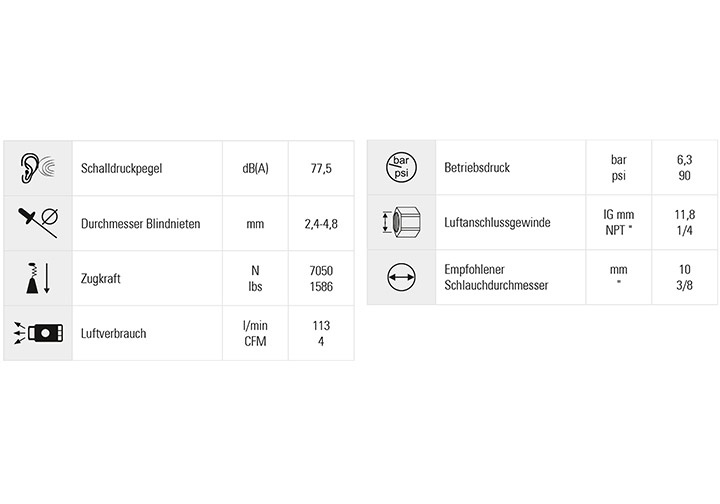Click the hose diameter double-arrow icon

point(400,277)
